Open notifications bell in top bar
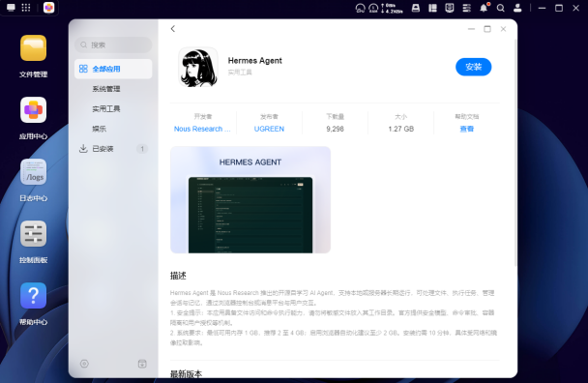The width and height of the screenshot is (588, 383). [484, 8]
